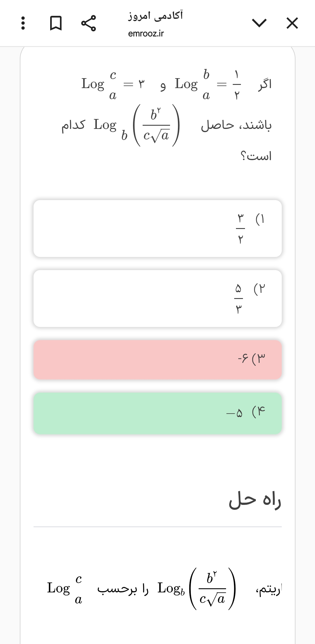Tap the word کدام in the question
The width and height of the screenshot is (315, 644).
pos(73,125)
